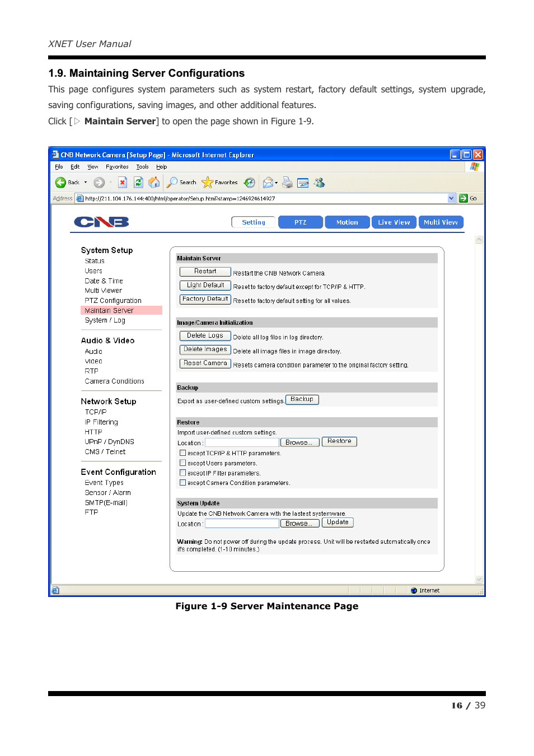The height and width of the screenshot is (756, 534).
Task: Open the Camera Conditions sidebar link
Action: coord(114,381)
